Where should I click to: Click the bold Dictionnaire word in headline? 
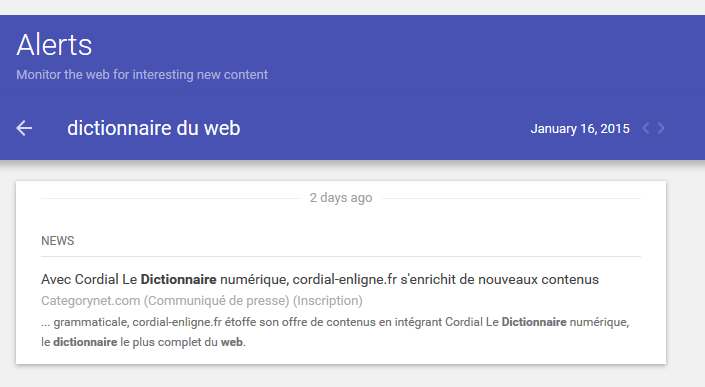[178, 279]
